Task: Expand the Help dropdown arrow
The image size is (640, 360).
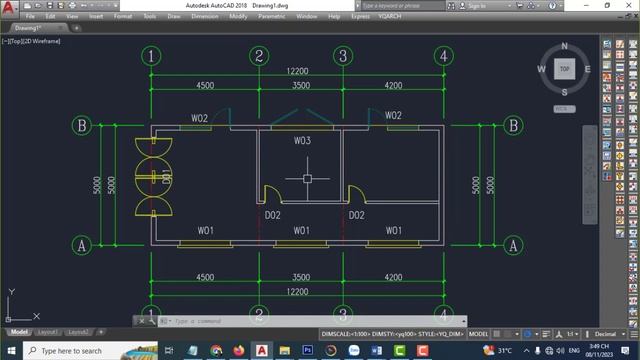Action: pos(560,6)
